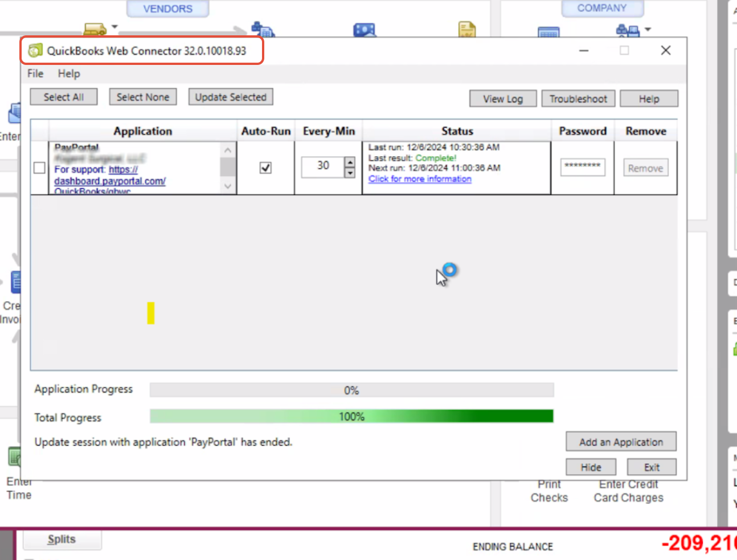Click the Every-Min column header
The height and width of the screenshot is (560, 737).
(x=329, y=131)
